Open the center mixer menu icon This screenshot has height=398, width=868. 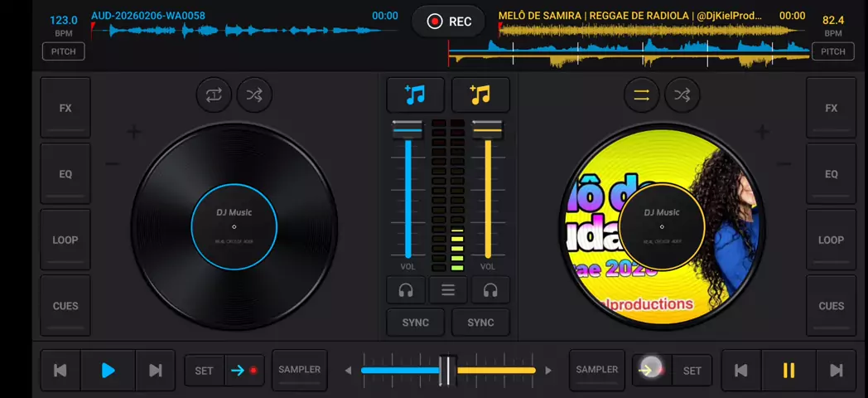448,290
